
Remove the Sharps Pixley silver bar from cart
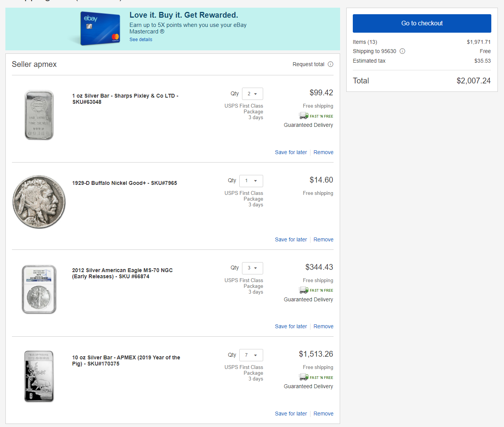tap(323, 152)
